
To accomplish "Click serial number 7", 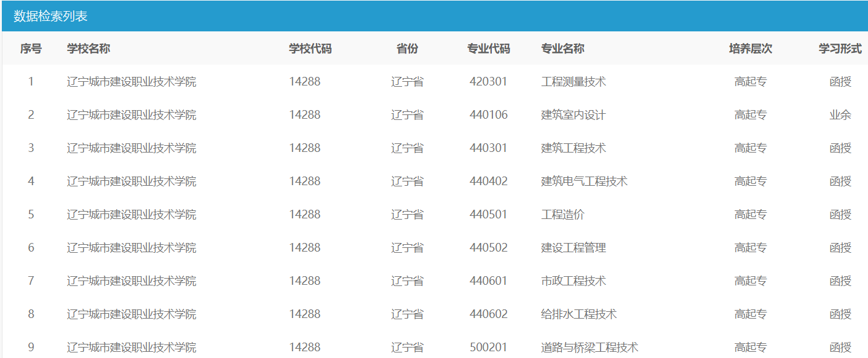I will pos(31,280).
